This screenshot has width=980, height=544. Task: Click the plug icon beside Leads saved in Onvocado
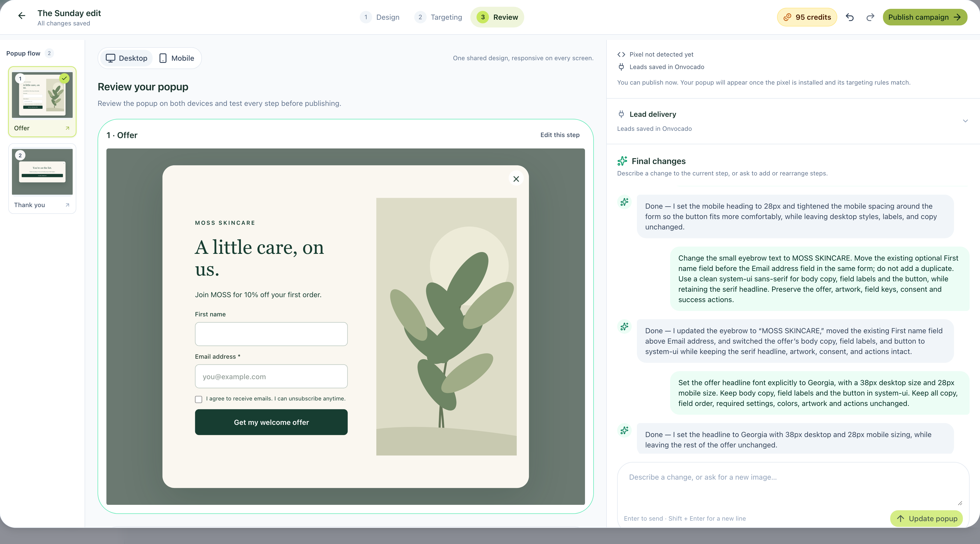click(621, 67)
